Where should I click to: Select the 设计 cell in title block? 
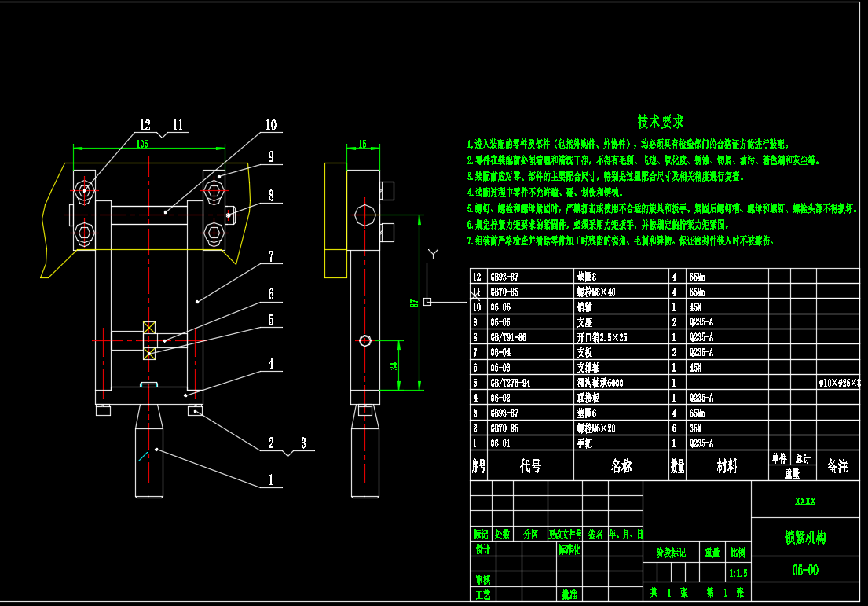pos(482,549)
